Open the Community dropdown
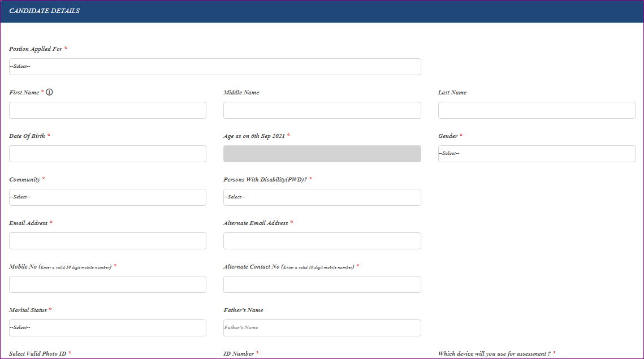644x359 pixels. click(x=107, y=197)
